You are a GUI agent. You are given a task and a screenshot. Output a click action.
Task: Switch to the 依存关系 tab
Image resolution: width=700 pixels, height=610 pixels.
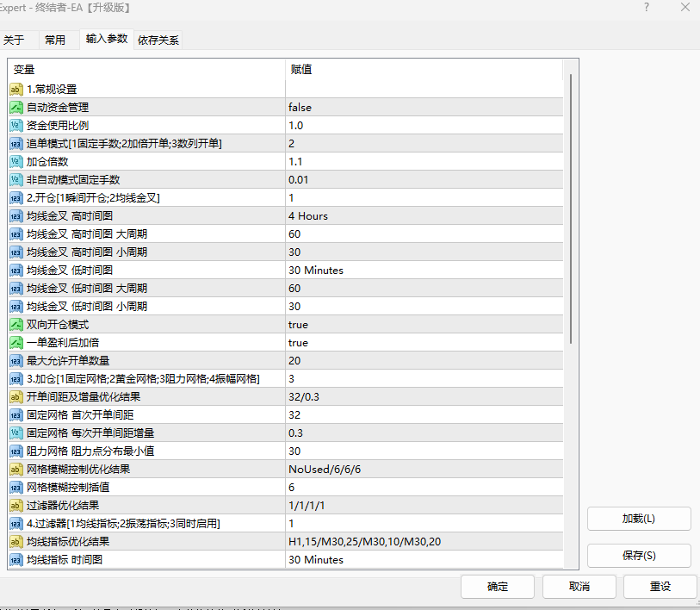click(x=158, y=39)
